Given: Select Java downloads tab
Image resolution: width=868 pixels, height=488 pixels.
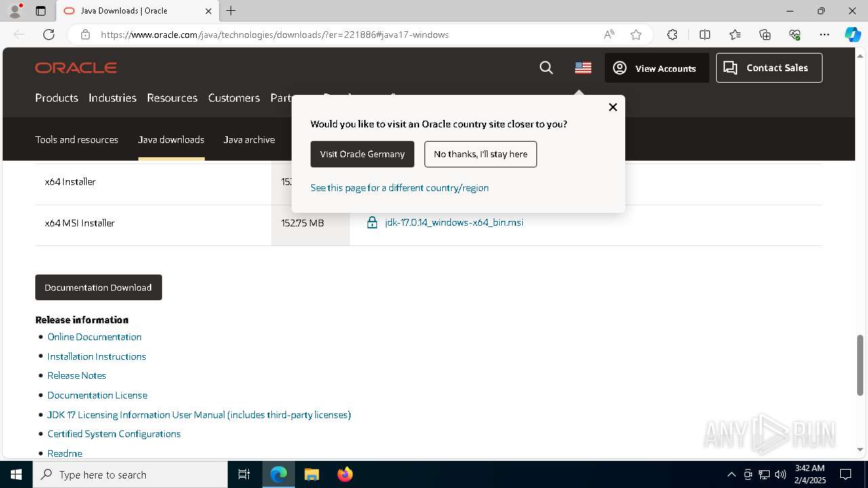Looking at the screenshot, I should point(171,140).
